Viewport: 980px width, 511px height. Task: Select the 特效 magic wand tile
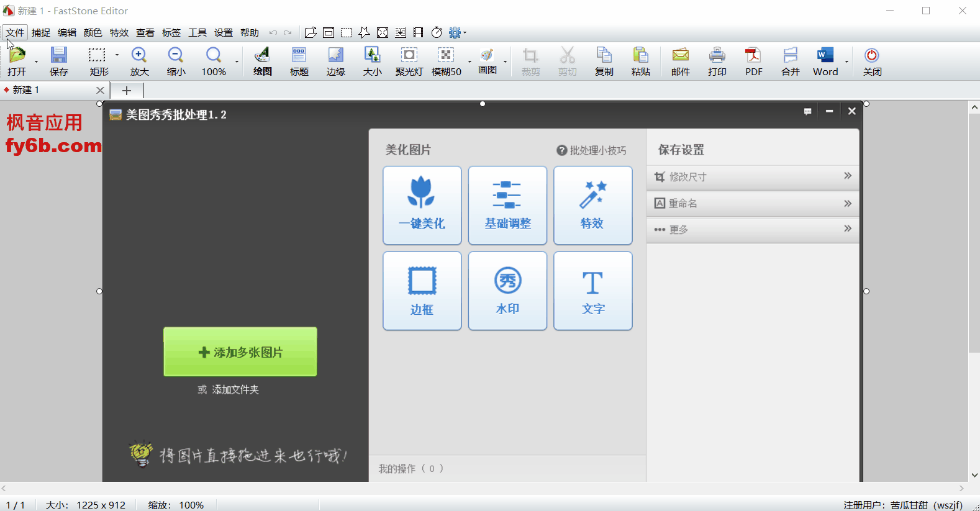(592, 206)
